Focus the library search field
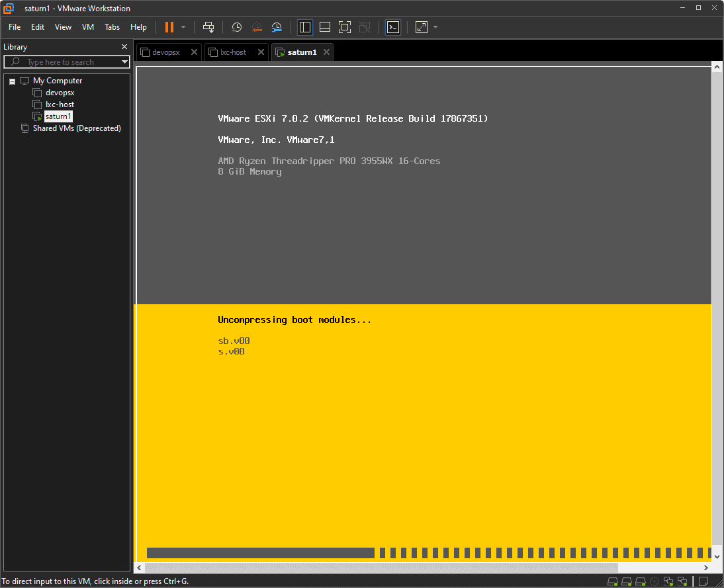Image resolution: width=724 pixels, height=588 pixels. [x=66, y=62]
